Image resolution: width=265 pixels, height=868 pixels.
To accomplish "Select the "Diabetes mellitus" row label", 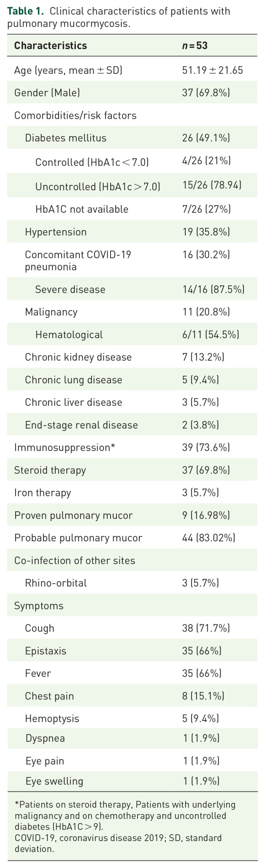I will coord(65,138).
